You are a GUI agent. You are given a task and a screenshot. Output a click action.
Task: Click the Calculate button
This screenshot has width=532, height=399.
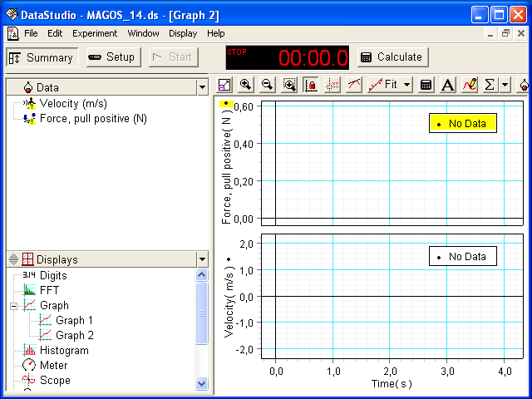point(393,57)
